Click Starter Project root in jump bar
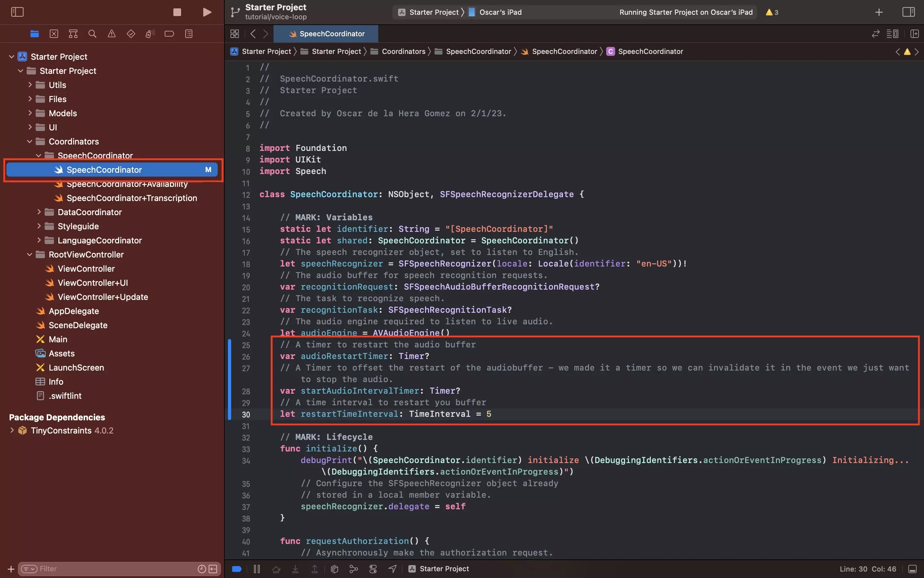 pos(261,51)
